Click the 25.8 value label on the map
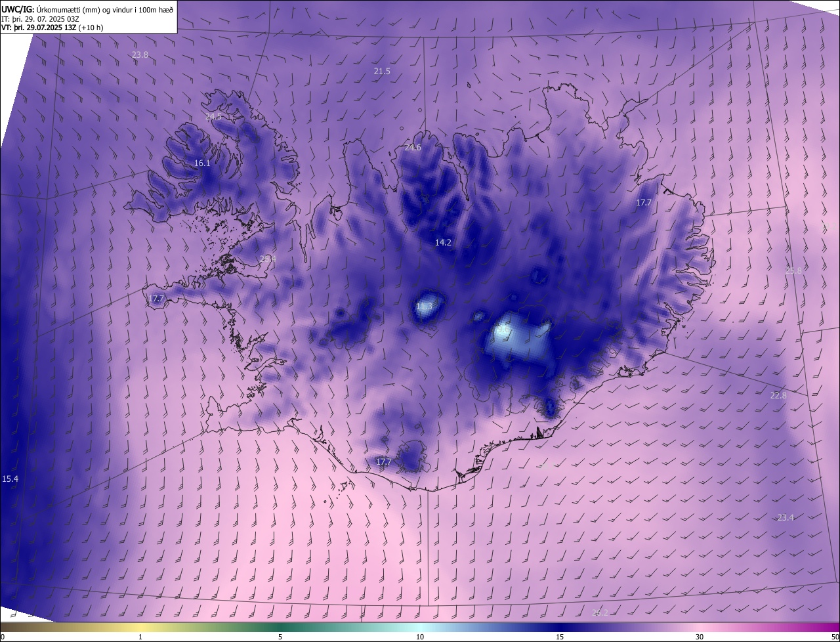This screenshot has width=840, height=642. (x=793, y=270)
